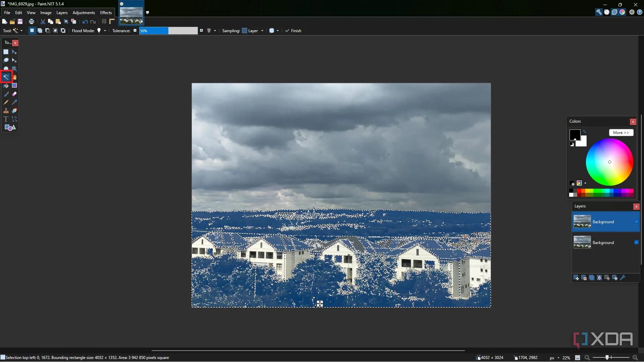
Task: Open the Effects menu
Action: click(x=106, y=13)
